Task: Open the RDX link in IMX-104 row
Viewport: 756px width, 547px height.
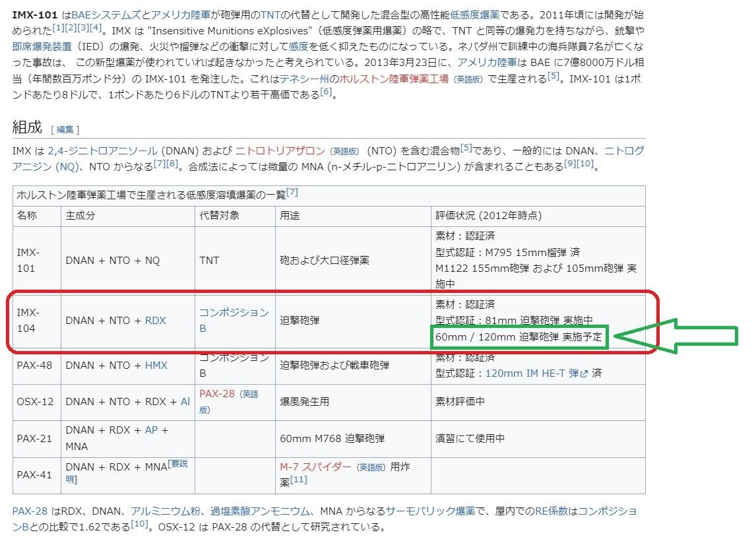Action: pyautogui.click(x=155, y=321)
